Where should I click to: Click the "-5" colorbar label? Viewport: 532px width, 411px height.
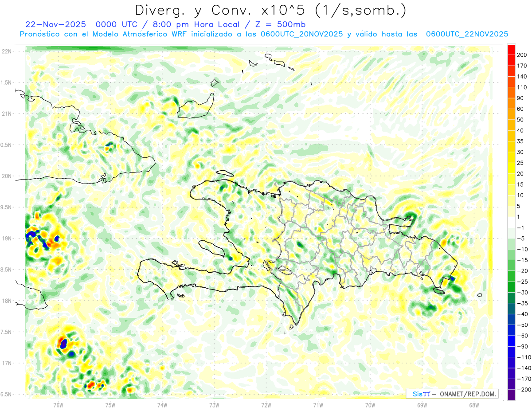pos(520,239)
